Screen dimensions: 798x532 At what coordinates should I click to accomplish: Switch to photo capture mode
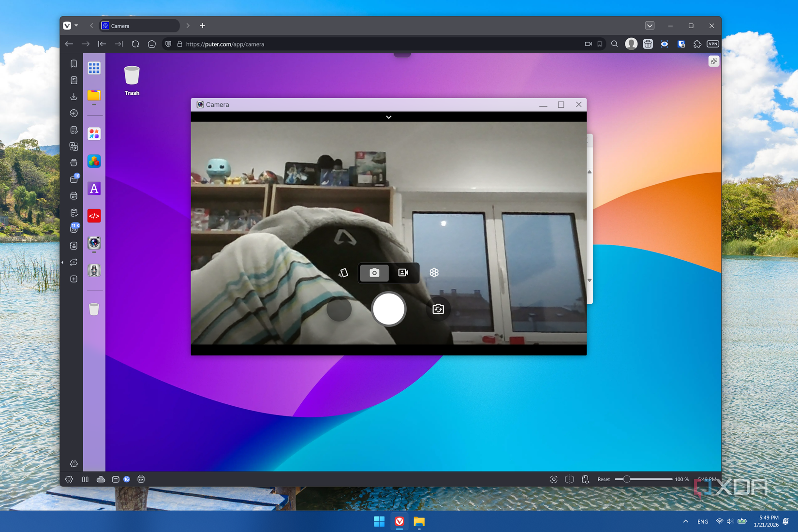coord(374,273)
